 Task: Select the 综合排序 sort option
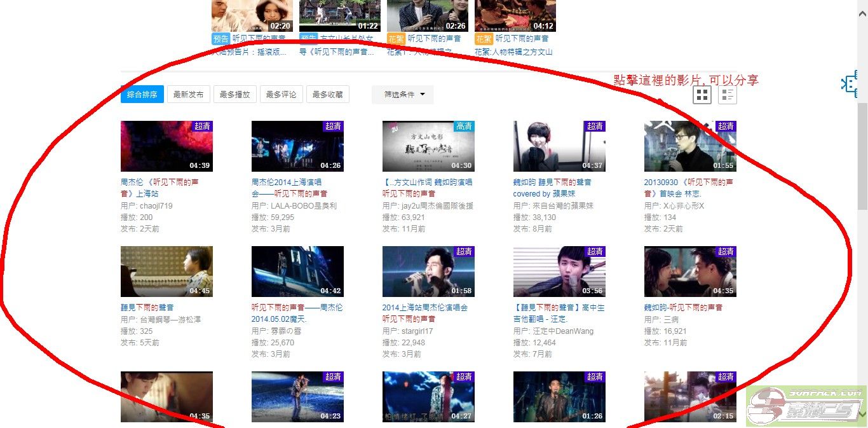point(142,93)
